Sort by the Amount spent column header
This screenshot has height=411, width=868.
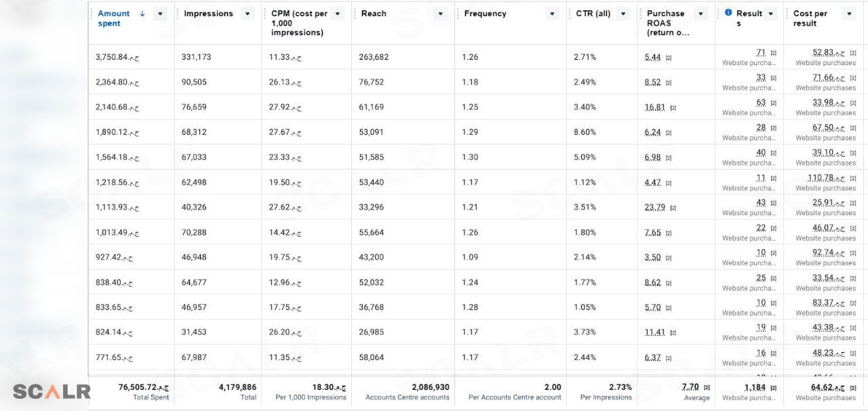pyautogui.click(x=113, y=18)
